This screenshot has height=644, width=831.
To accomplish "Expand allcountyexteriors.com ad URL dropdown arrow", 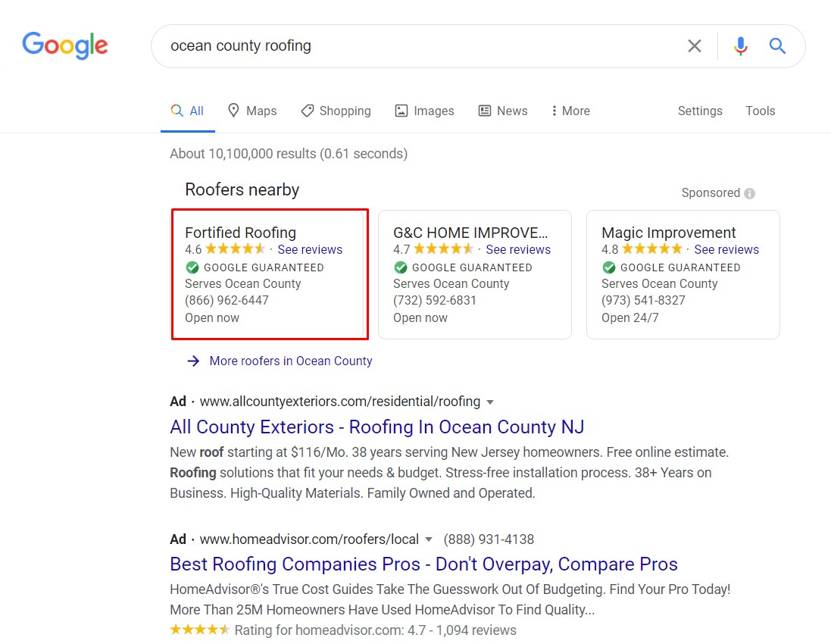I will (x=490, y=402).
